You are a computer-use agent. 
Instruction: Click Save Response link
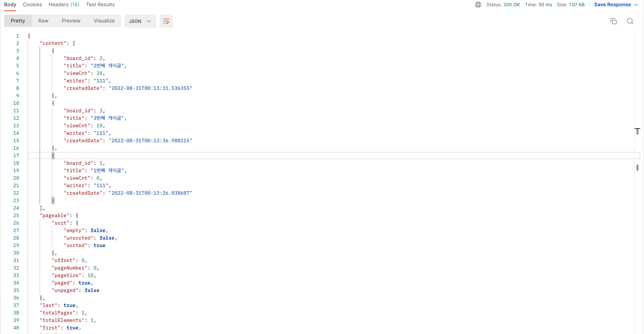coord(612,5)
